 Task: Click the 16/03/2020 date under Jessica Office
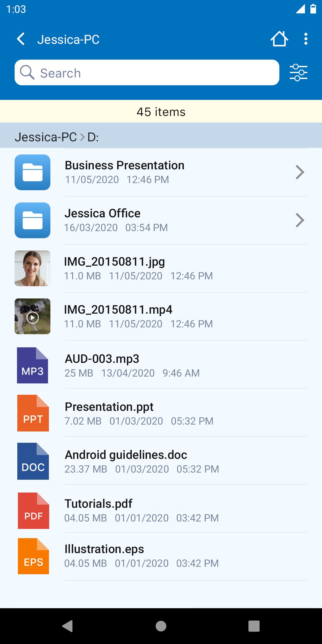tap(91, 227)
